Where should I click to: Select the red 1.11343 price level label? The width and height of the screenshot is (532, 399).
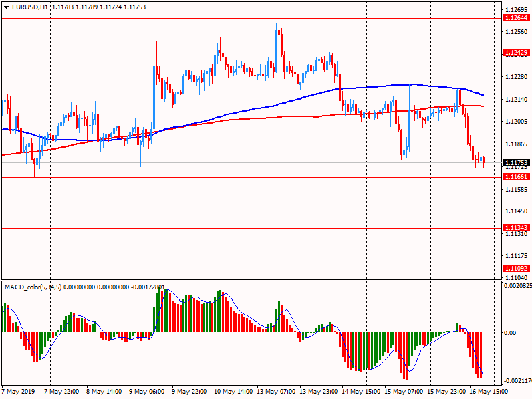click(x=515, y=227)
